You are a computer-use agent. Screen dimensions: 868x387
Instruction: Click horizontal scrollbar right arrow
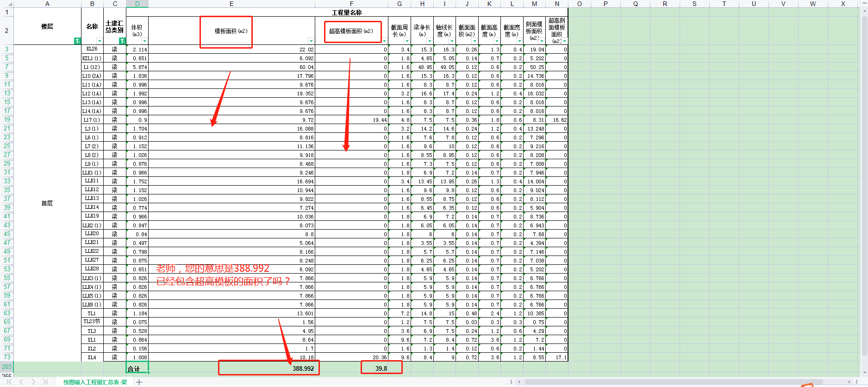coord(849,382)
